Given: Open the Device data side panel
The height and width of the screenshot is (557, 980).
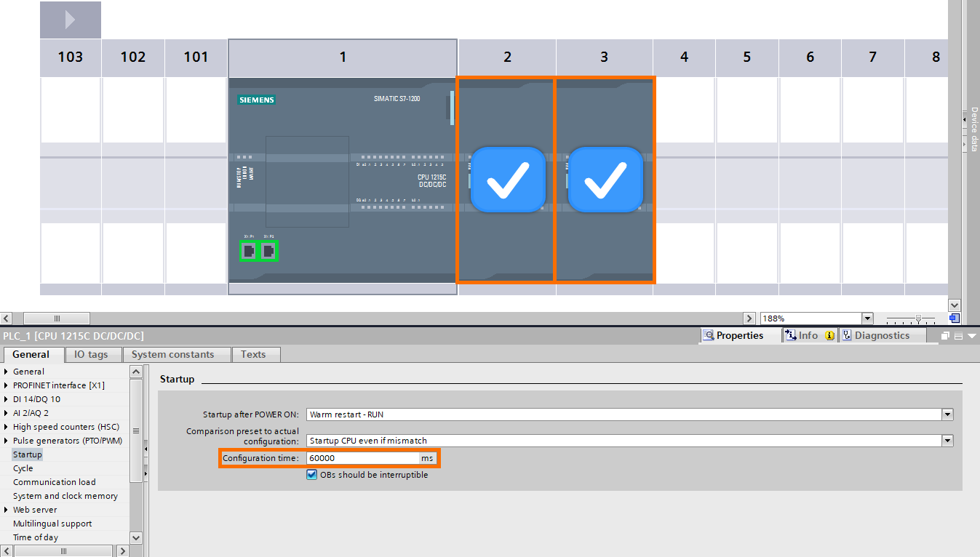Looking at the screenshot, I should point(973,129).
